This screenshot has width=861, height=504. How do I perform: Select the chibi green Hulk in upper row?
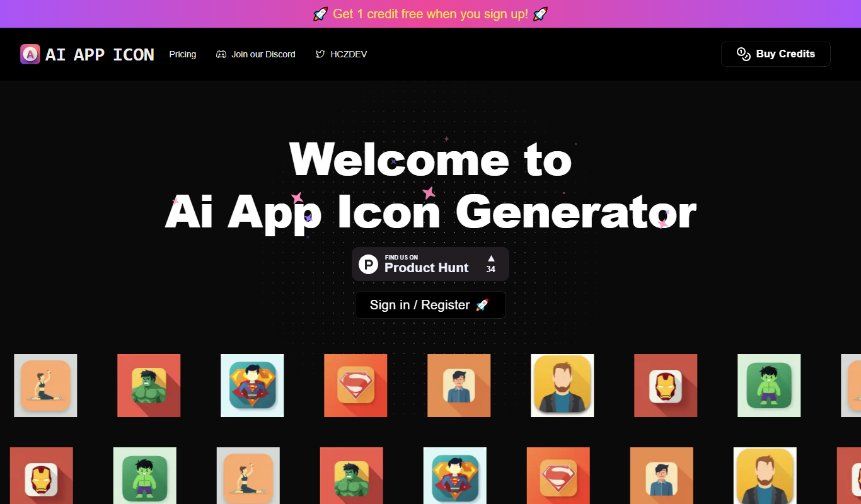coord(769,386)
